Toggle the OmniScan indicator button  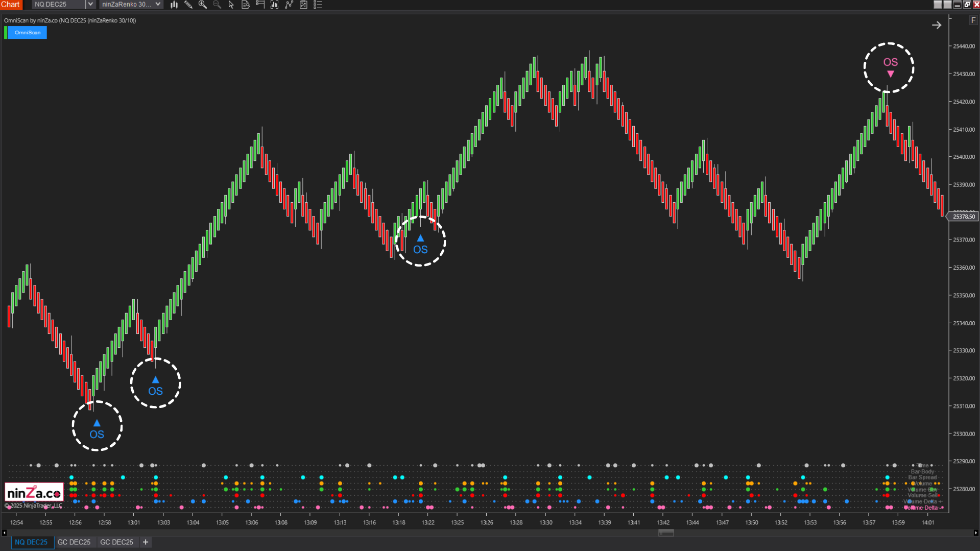click(x=28, y=32)
